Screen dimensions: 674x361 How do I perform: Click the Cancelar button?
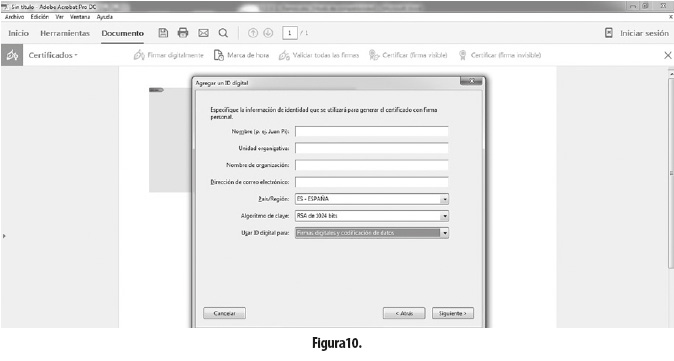coord(224,313)
